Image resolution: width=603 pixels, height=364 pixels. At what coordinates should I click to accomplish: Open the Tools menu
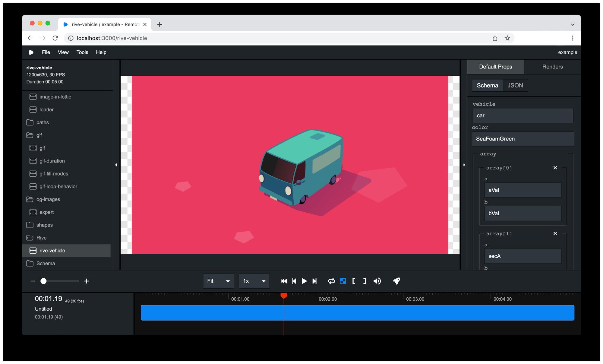point(82,52)
